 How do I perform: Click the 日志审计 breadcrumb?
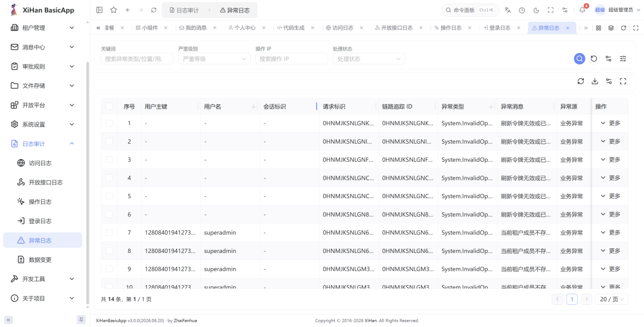[x=184, y=10]
